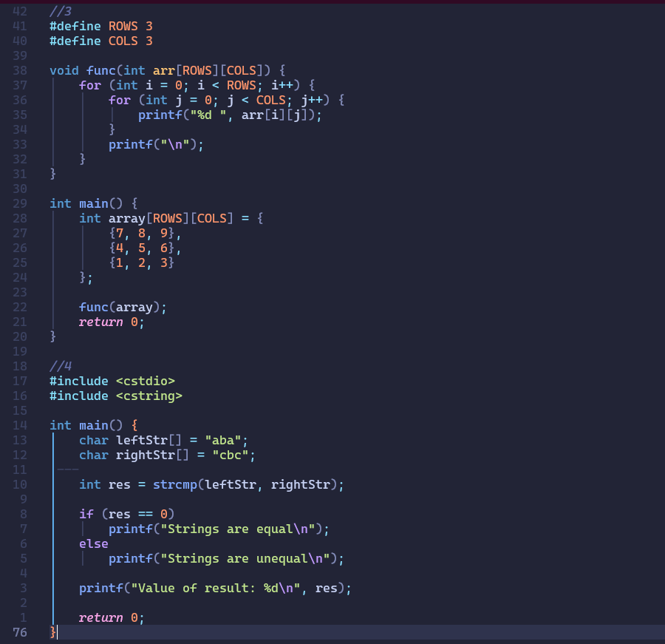Click the func(array) call
Viewport: 665px width, 644px height.
tap(123, 308)
